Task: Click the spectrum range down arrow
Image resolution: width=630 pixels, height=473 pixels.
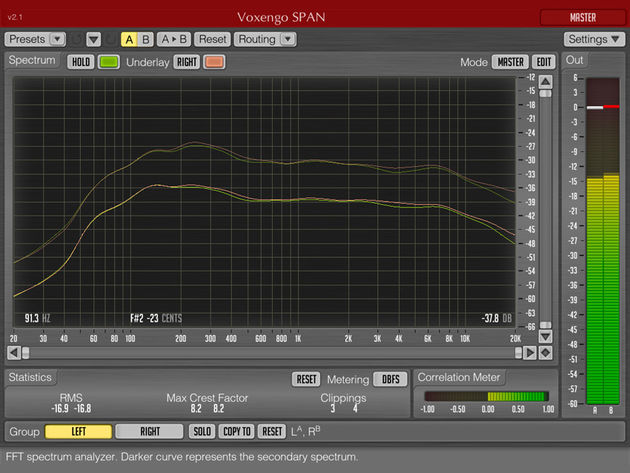Action: tap(545, 336)
